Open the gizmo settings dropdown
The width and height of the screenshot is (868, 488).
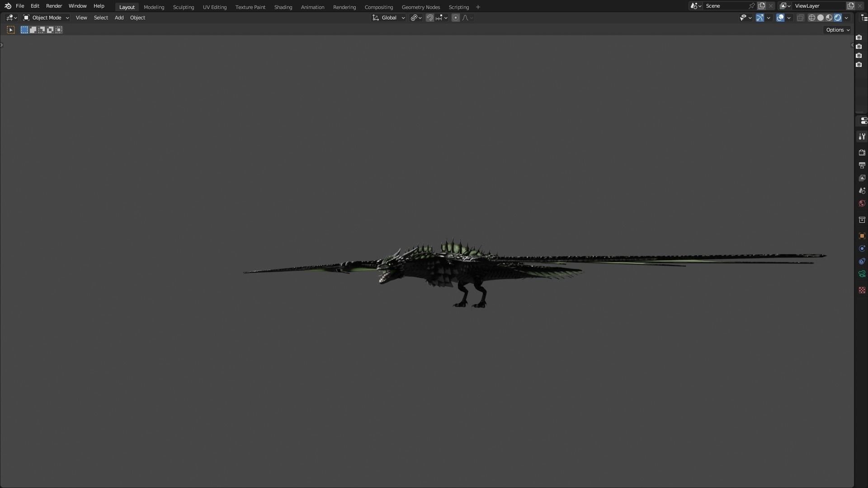point(769,18)
